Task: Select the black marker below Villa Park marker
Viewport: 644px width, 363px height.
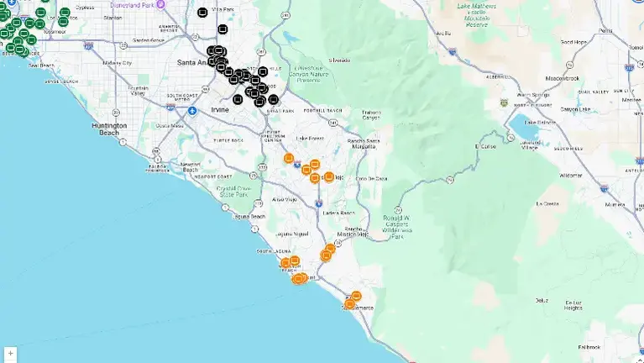Action: (x=223, y=29)
